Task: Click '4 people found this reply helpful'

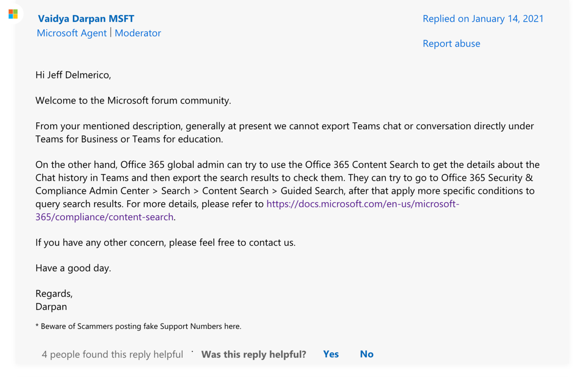Action: [112, 354]
